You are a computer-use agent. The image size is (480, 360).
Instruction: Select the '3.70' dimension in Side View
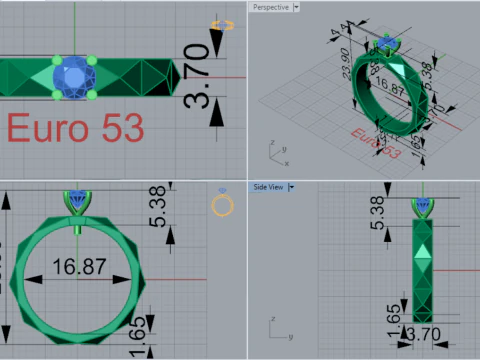click(x=424, y=334)
